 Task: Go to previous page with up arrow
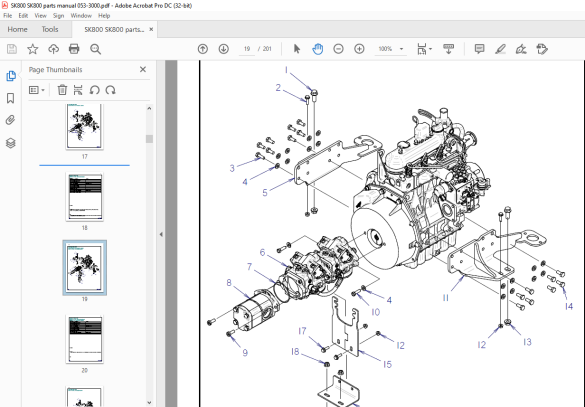point(203,49)
